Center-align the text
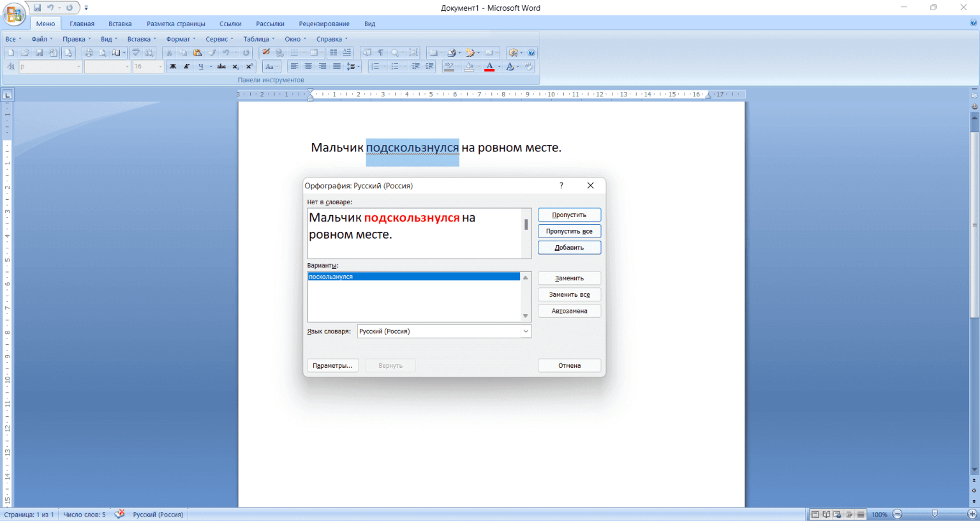This screenshot has width=980, height=521. coord(308,66)
